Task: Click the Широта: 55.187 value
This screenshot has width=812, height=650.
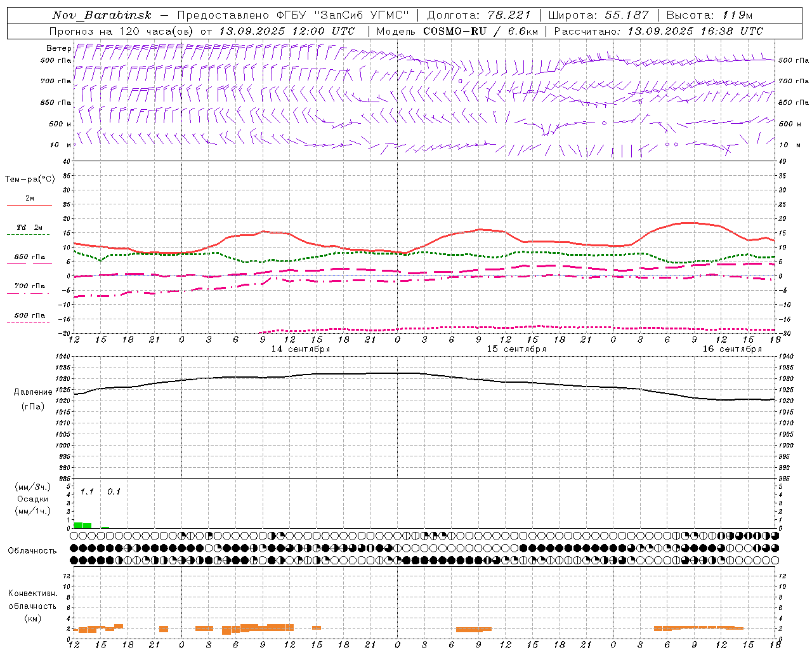Action: [x=599, y=15]
